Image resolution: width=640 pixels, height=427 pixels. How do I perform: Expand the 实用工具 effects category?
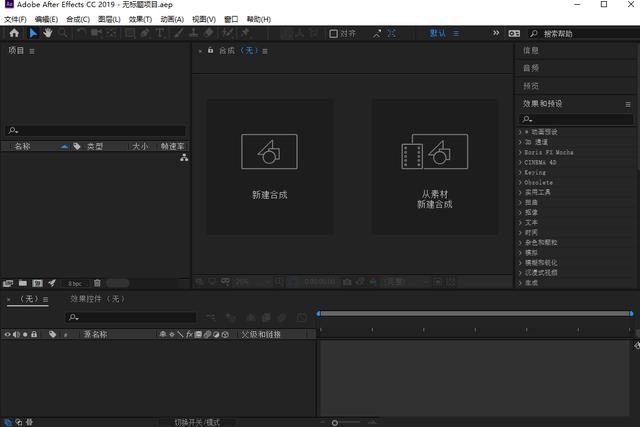[520, 192]
